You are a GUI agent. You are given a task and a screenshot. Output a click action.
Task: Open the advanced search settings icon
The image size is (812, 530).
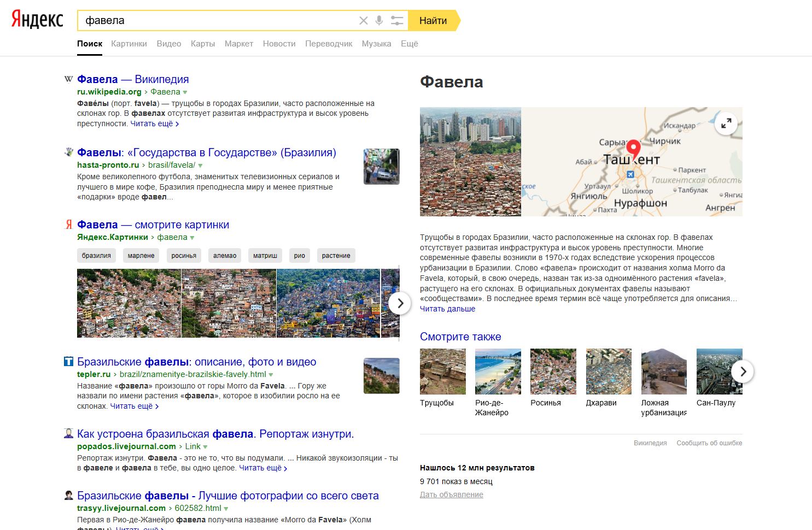click(x=397, y=21)
